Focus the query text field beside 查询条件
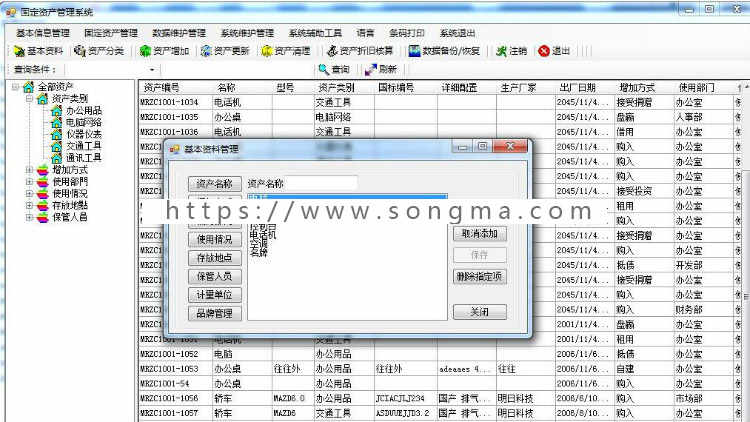This screenshot has width=750, height=422. click(237, 70)
